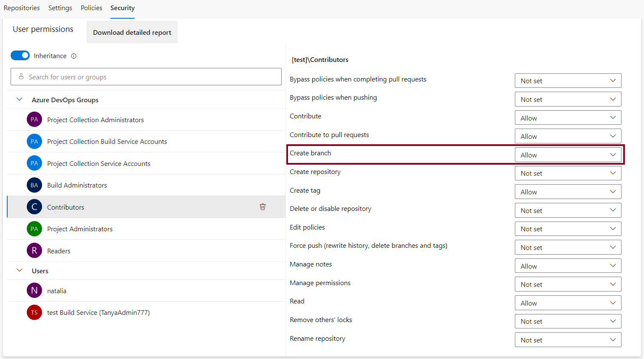Viewport: 644px width, 359px height.
Task: Collapse the Users section
Action: [20, 270]
